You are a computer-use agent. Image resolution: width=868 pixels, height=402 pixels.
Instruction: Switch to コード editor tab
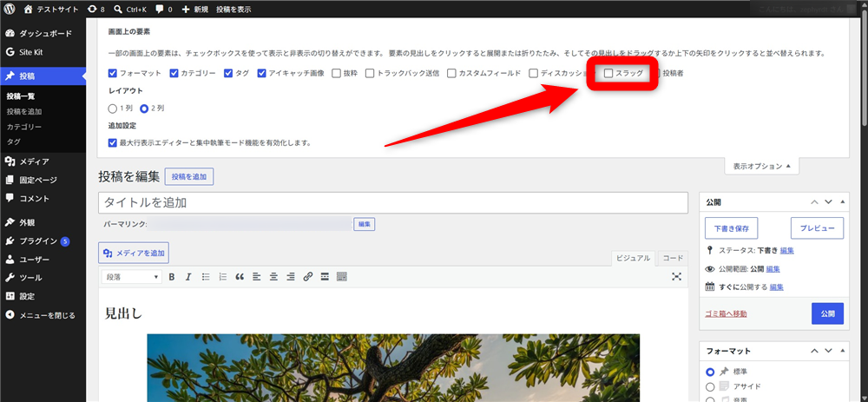673,258
